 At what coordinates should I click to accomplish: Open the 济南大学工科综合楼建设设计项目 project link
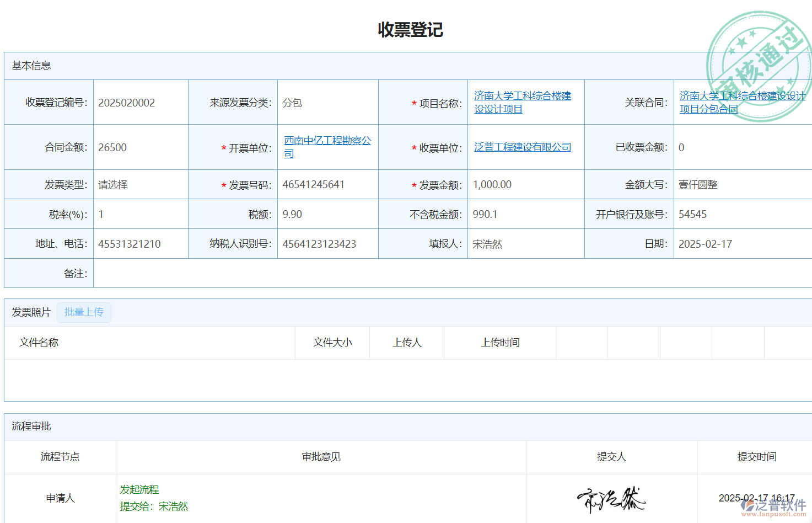click(x=522, y=103)
